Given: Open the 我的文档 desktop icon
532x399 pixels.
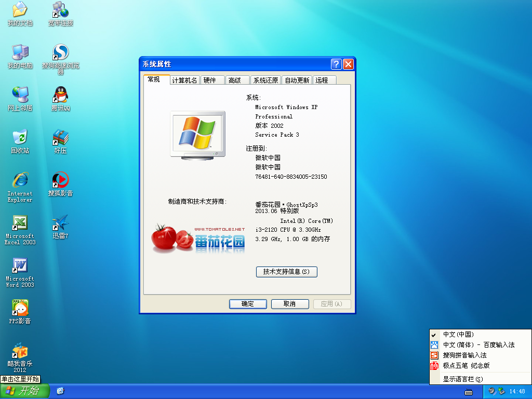Looking at the screenshot, I should [x=20, y=14].
